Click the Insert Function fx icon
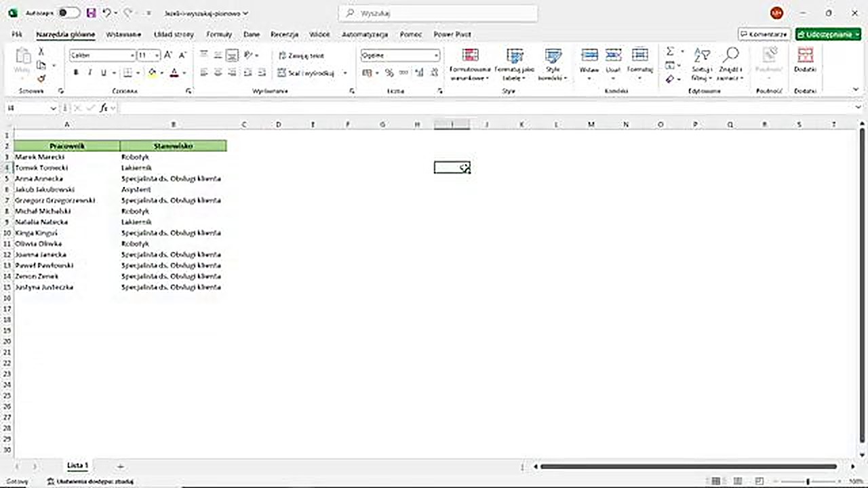This screenshot has height=488, width=868. [103, 108]
